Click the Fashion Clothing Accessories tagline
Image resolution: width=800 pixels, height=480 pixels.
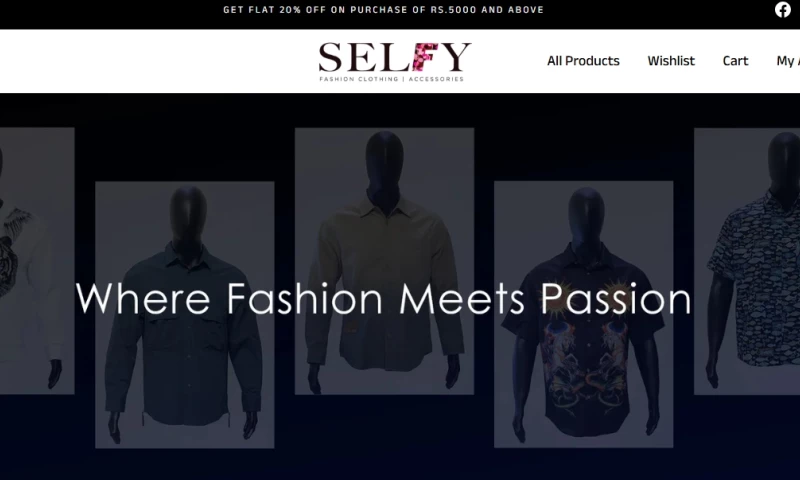[391, 79]
